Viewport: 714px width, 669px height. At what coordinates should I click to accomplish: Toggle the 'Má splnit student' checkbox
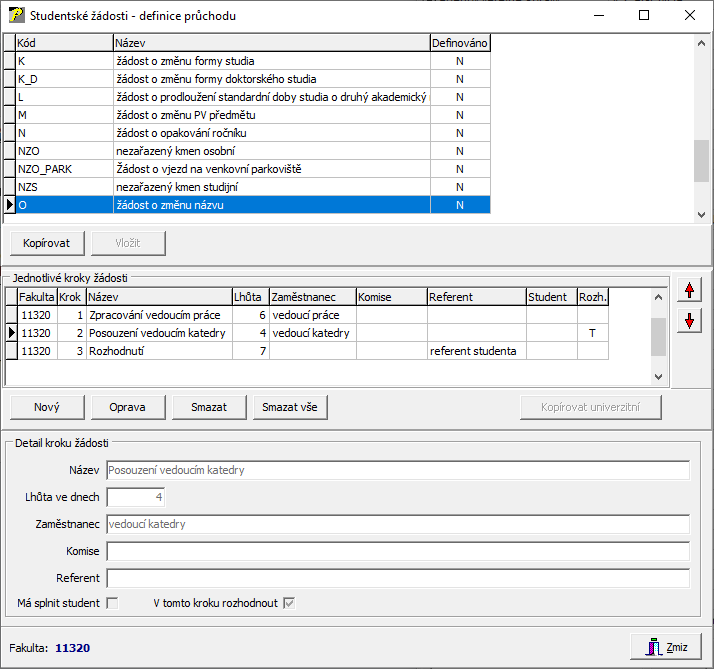click(112, 603)
